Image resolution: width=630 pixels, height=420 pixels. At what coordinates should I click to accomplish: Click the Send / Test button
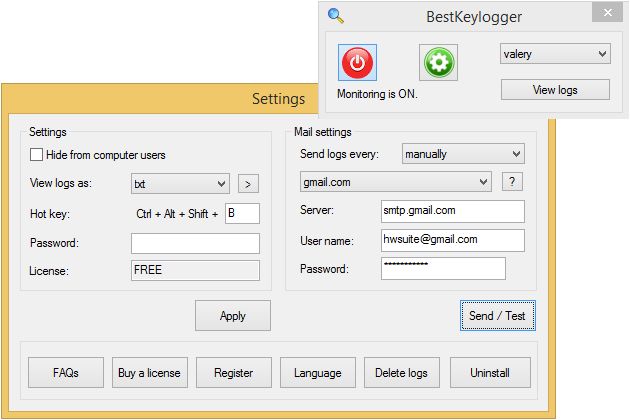(497, 316)
